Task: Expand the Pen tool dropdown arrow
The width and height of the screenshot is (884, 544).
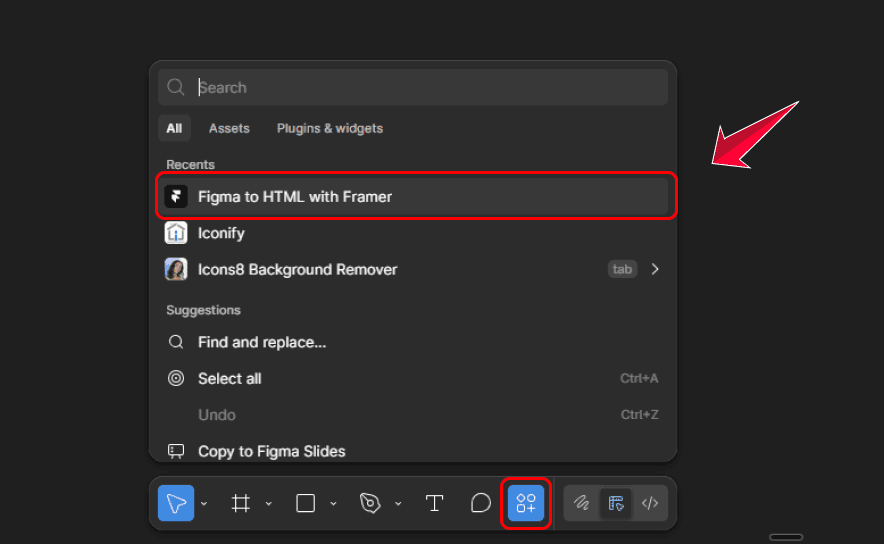Action: pos(399,503)
